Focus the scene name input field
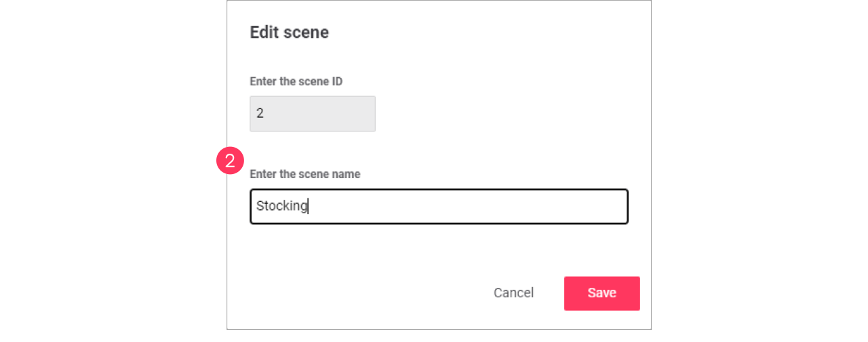 pos(439,207)
